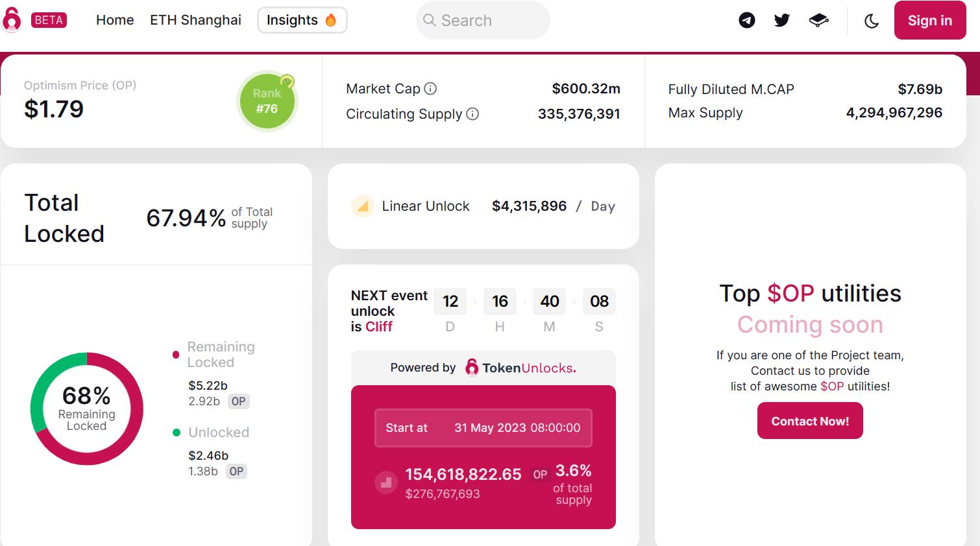
Task: Open the Twitter bird icon
Action: pyautogui.click(x=781, y=20)
